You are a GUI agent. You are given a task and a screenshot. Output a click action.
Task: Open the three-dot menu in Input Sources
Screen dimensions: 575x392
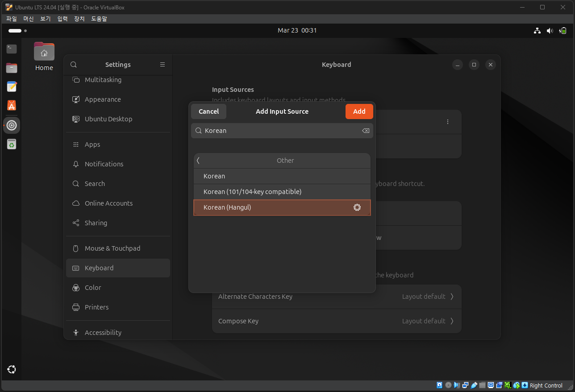(x=448, y=122)
